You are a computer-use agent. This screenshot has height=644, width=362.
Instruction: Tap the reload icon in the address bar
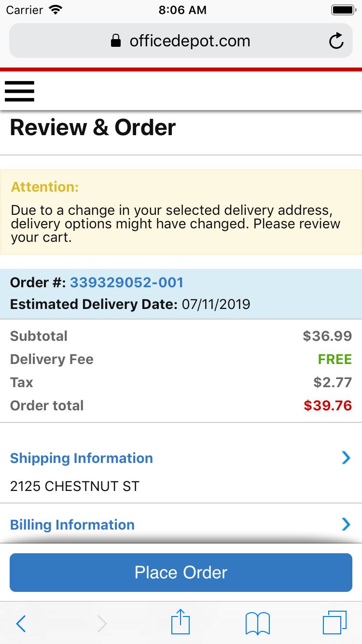pos(336,41)
